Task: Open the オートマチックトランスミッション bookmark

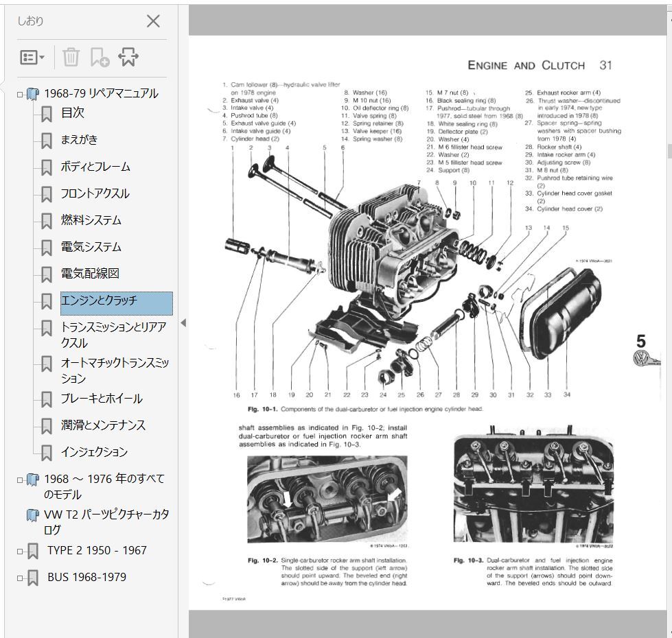Action: click(x=115, y=370)
